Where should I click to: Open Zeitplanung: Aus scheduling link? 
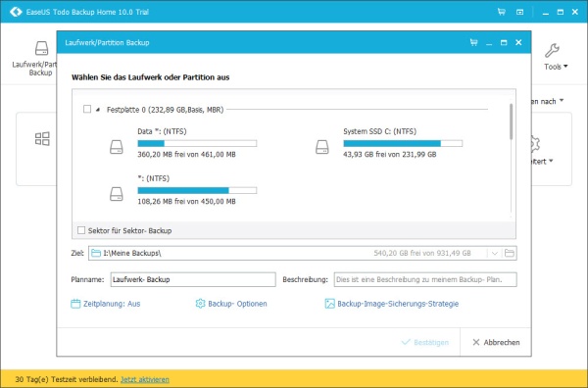[112, 304]
